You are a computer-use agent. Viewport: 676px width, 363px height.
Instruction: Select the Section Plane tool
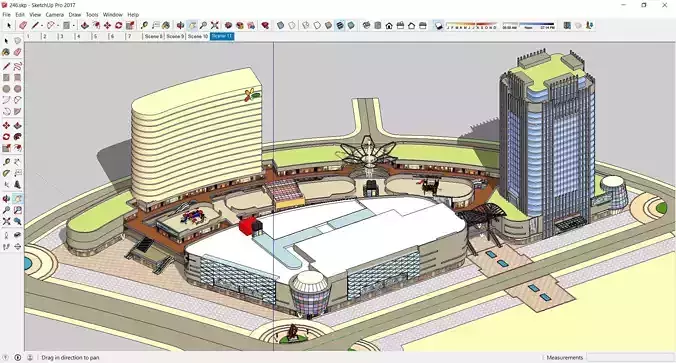(17, 247)
